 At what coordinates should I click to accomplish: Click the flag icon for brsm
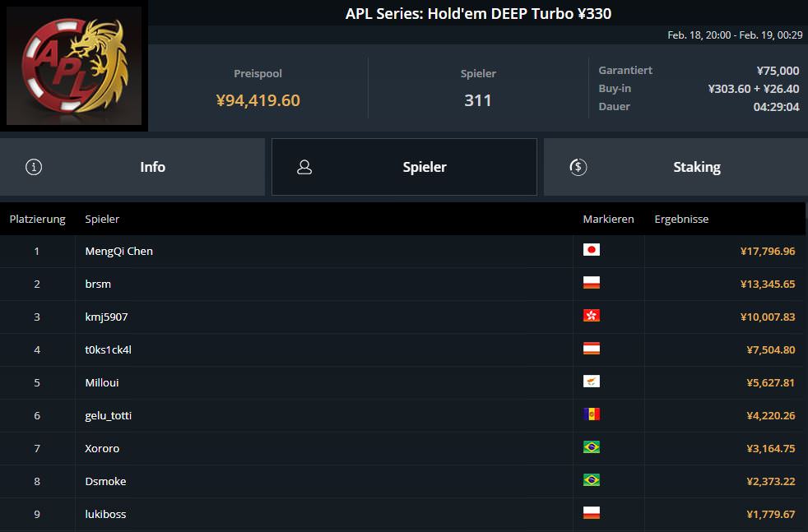[x=591, y=283]
